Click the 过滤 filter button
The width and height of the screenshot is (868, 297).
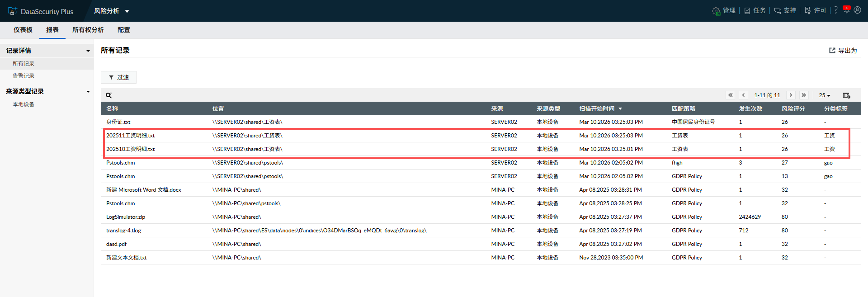pos(118,77)
